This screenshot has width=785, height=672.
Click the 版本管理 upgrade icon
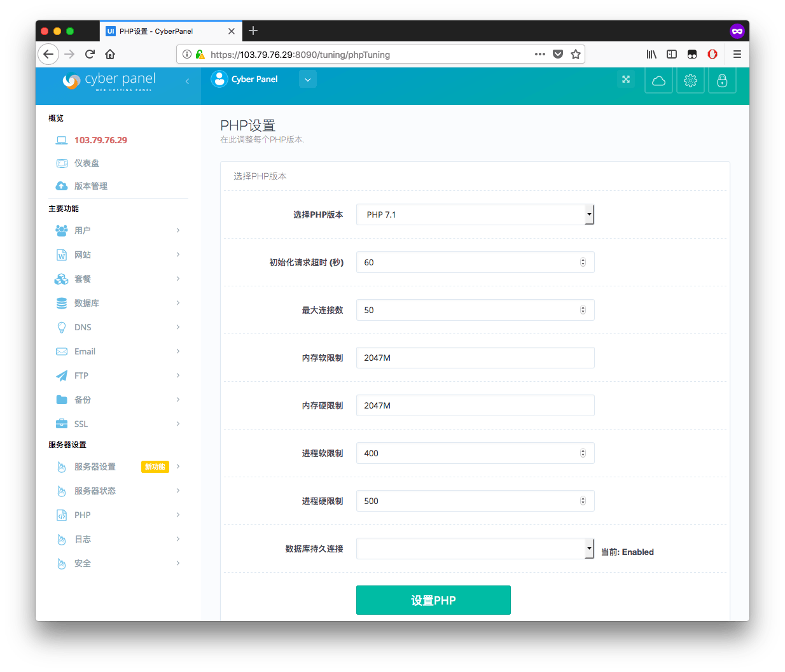coord(61,186)
